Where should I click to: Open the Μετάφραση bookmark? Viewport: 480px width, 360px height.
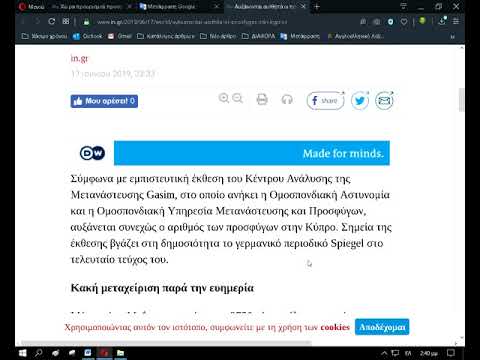pyautogui.click(x=300, y=36)
